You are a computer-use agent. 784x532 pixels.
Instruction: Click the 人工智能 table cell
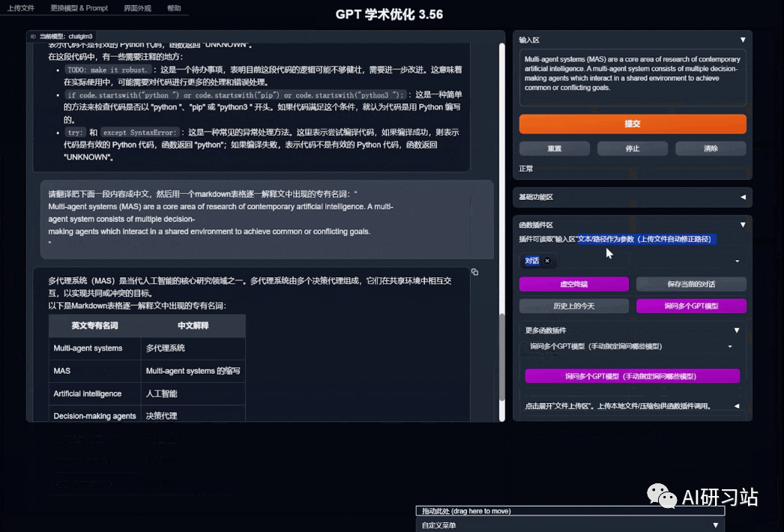pos(193,393)
